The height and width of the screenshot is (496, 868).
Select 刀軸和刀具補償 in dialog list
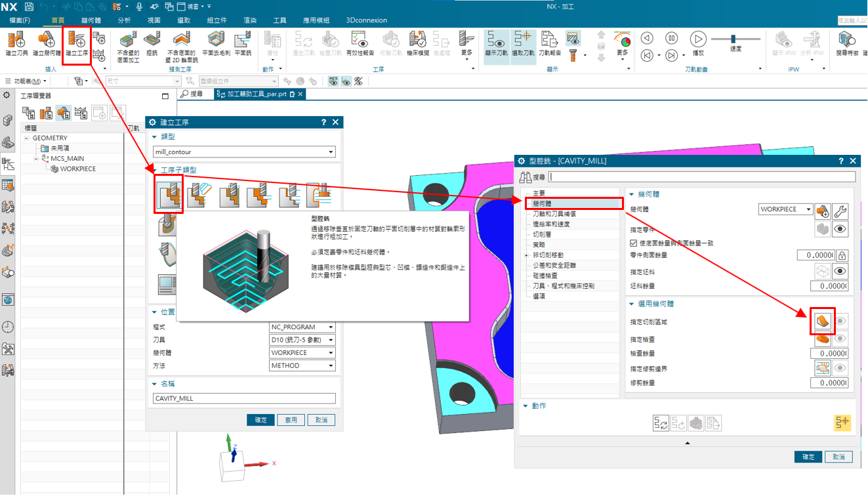point(554,214)
